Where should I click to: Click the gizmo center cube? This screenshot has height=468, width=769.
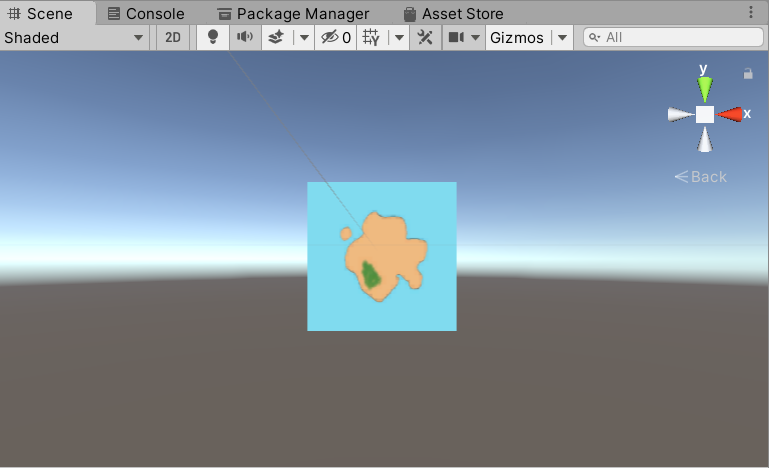[705, 114]
